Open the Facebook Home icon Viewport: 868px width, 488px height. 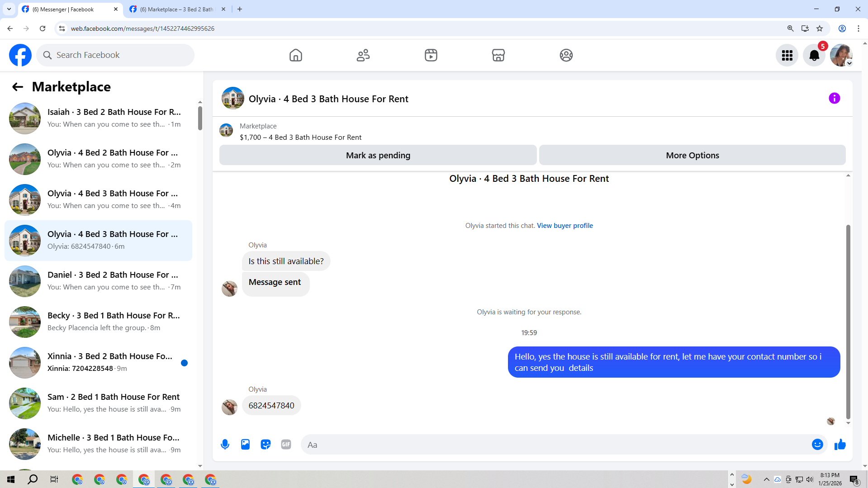tap(295, 55)
